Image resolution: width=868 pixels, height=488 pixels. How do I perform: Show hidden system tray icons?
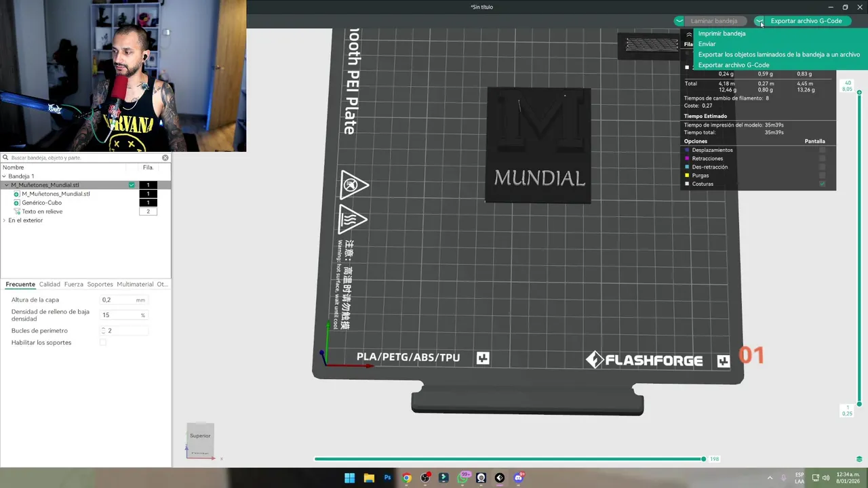point(770,478)
